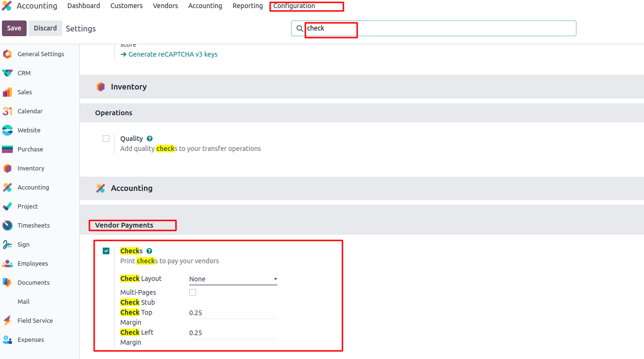Click the Field Service lightning icon
Image resolution: width=644 pixels, height=359 pixels.
click(7, 321)
